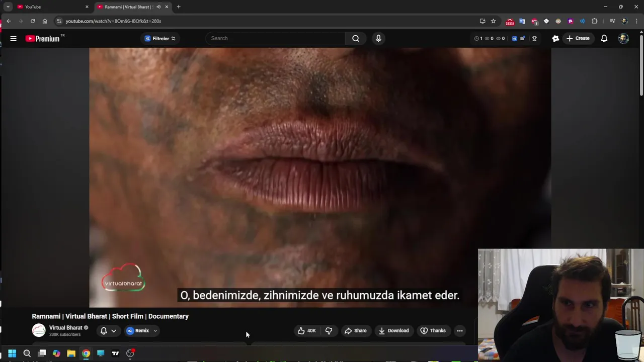
Task: Open the blue sound waves extension
Action: coord(582,21)
